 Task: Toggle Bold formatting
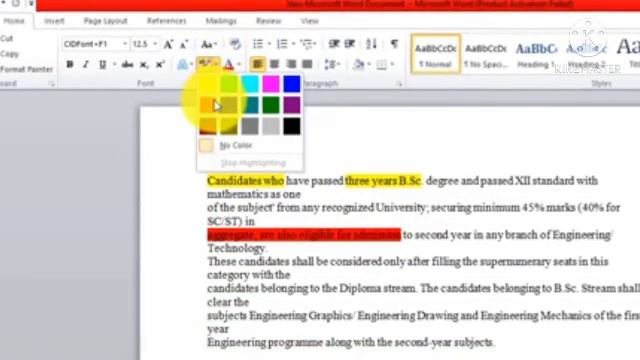click(x=70, y=64)
